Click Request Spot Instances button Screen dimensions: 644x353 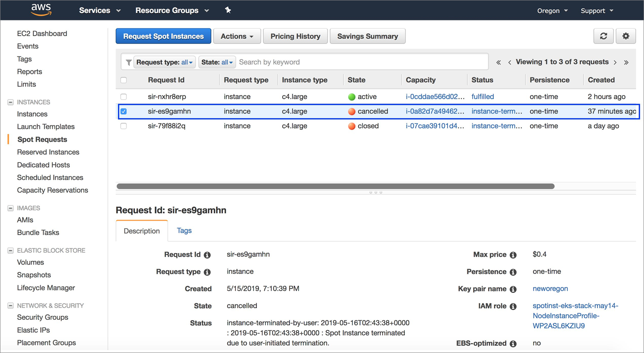pyautogui.click(x=163, y=36)
